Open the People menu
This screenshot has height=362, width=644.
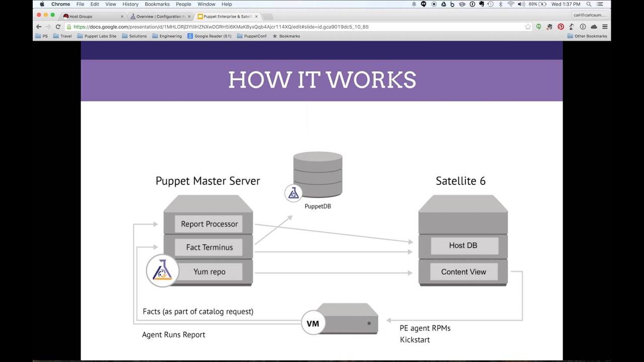pos(184,4)
